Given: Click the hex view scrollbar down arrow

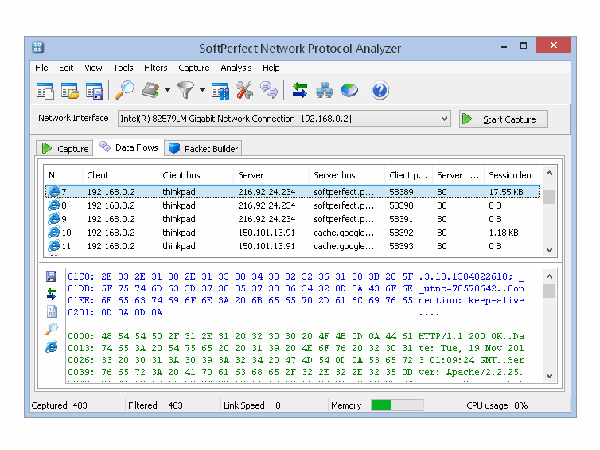Looking at the screenshot, I should [x=549, y=376].
